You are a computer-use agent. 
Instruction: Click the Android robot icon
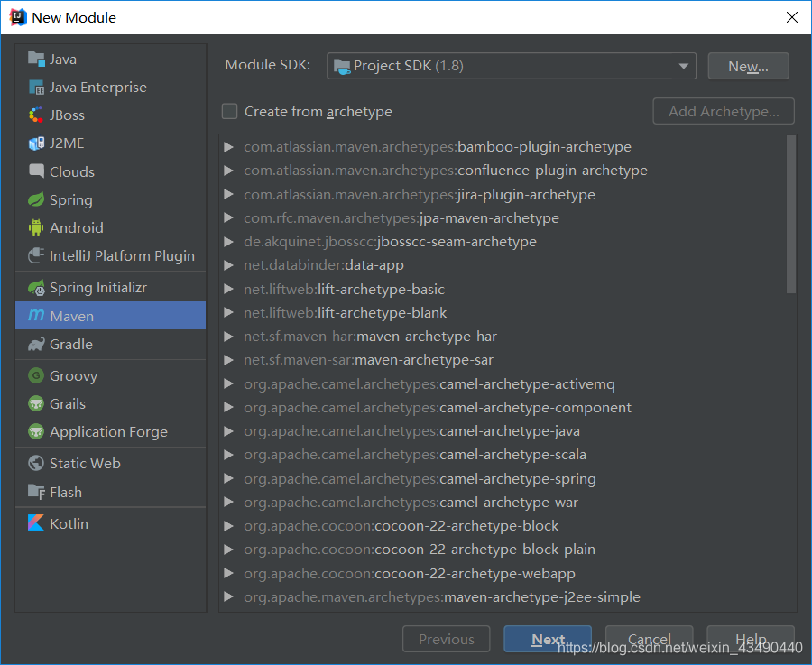point(36,227)
